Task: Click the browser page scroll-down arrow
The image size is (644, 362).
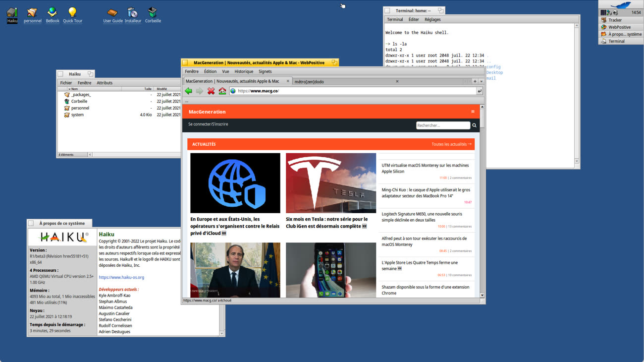Action: [x=482, y=295]
